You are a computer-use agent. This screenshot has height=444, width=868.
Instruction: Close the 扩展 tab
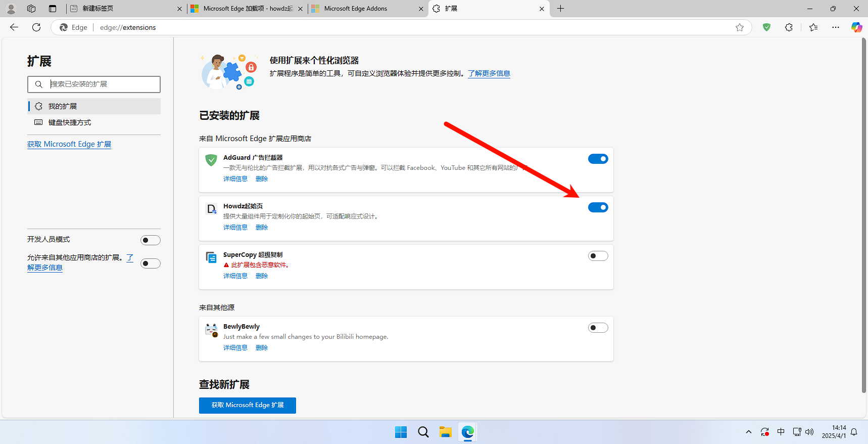[542, 9]
